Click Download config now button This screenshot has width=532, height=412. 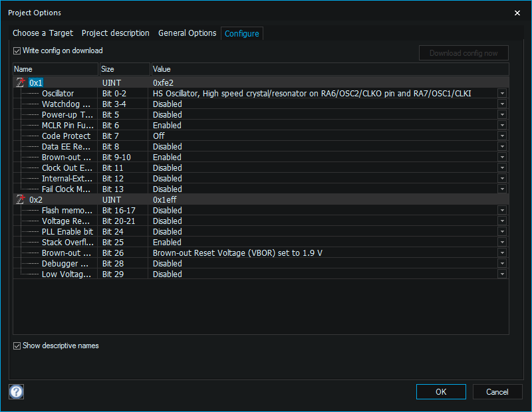464,53
